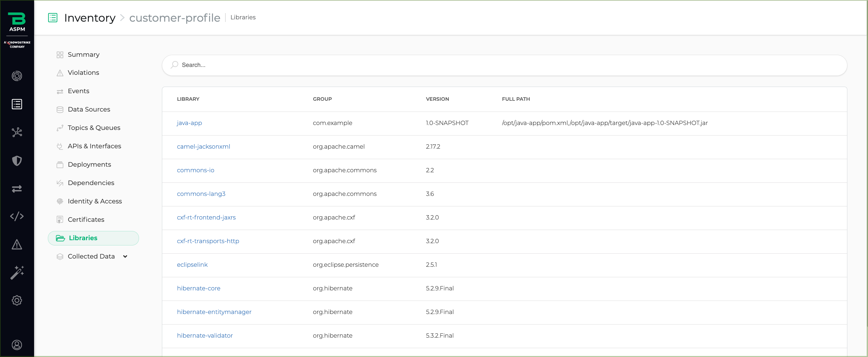
Task: Click the com.example group cell
Action: (332, 123)
